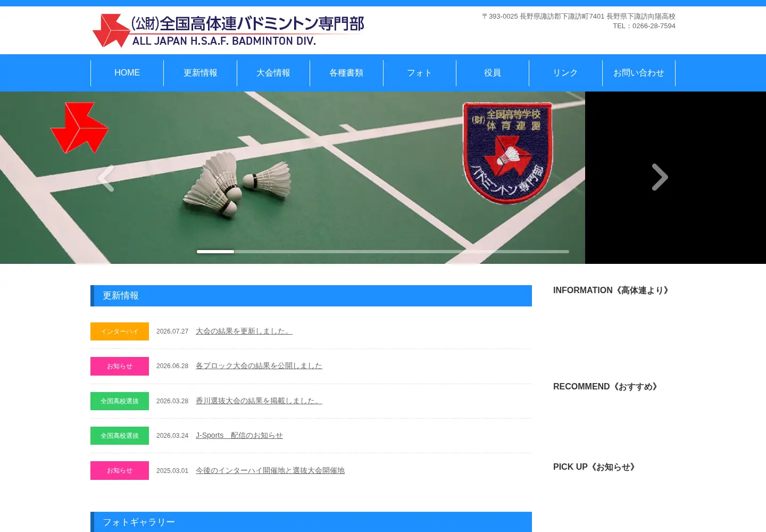This screenshot has width=766, height=532.
Task: Click the PICK UP《お知らせ》 sidebar heading
Action: (x=596, y=467)
